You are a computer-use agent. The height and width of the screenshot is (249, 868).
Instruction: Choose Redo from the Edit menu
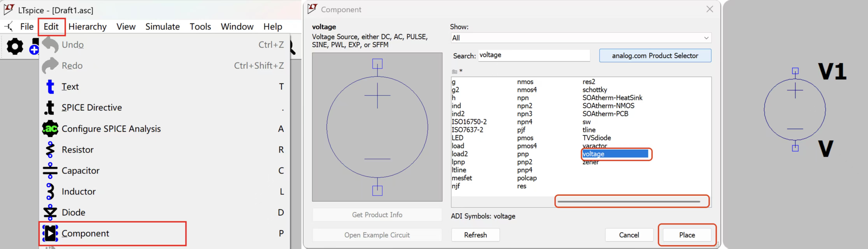click(165, 65)
